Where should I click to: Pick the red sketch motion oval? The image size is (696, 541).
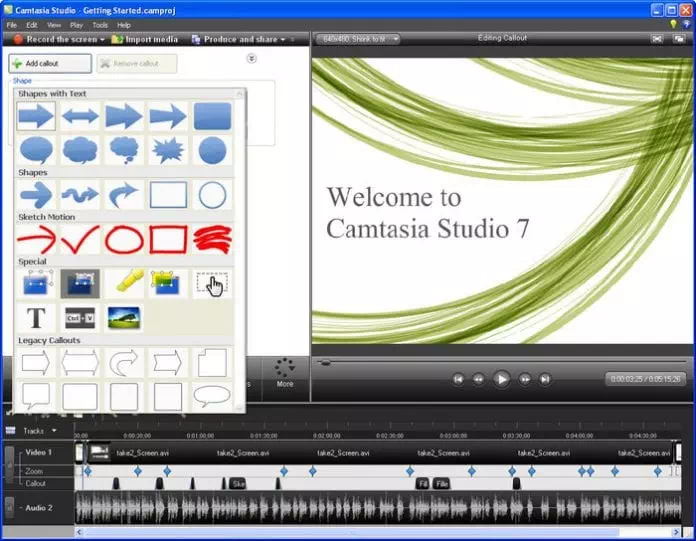[x=124, y=239]
